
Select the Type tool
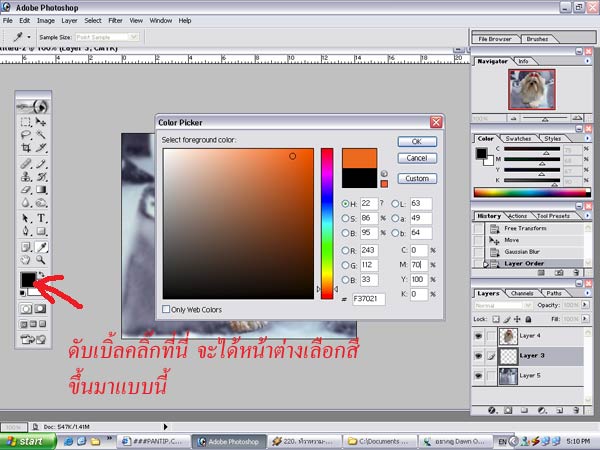41,218
